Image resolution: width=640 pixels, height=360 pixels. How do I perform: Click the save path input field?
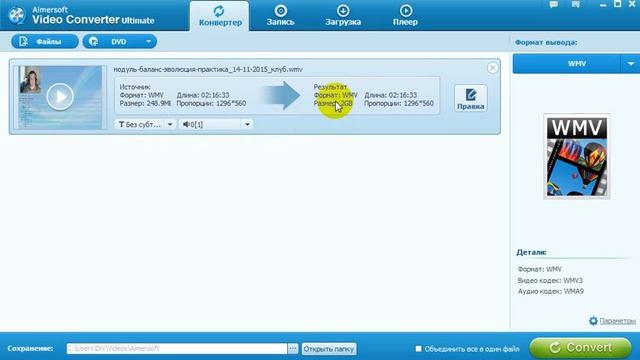click(x=177, y=349)
